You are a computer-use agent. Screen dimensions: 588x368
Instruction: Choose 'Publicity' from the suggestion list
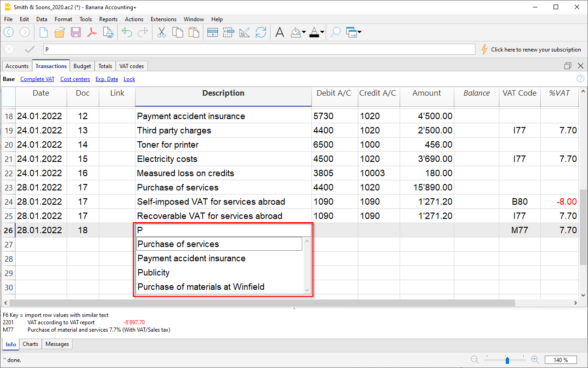219,273
